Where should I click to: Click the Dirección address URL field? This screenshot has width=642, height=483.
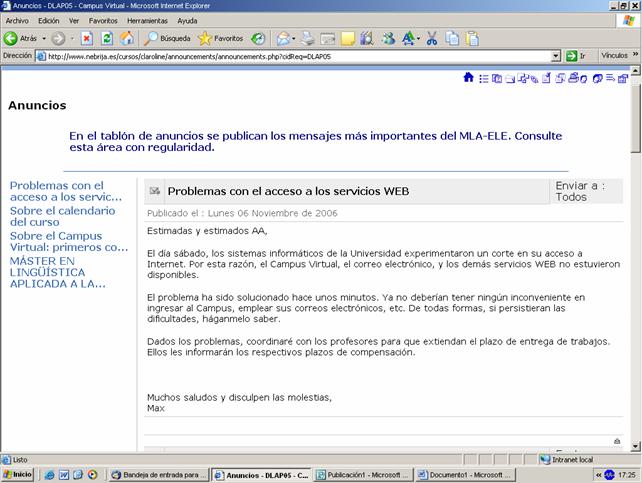click(x=298, y=56)
